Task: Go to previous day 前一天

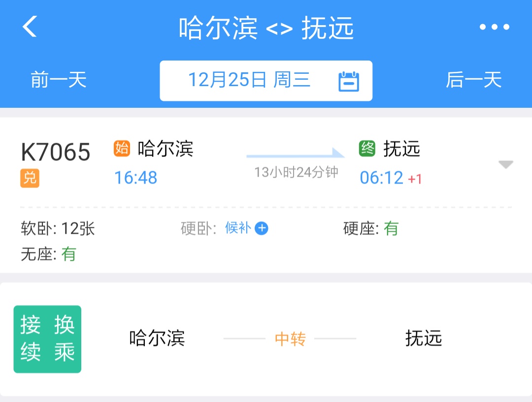Action: (59, 80)
